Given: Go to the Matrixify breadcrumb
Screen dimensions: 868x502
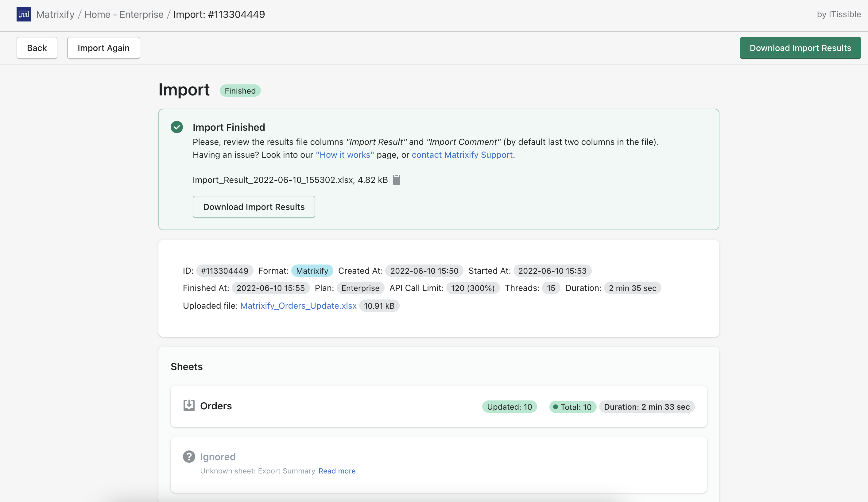Looking at the screenshot, I should tap(55, 14).
